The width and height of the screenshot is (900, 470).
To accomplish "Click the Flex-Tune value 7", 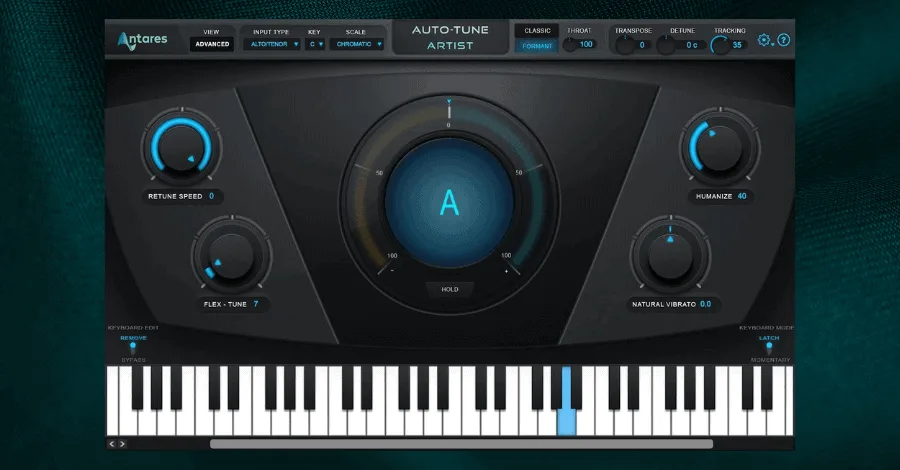I will tap(255, 304).
